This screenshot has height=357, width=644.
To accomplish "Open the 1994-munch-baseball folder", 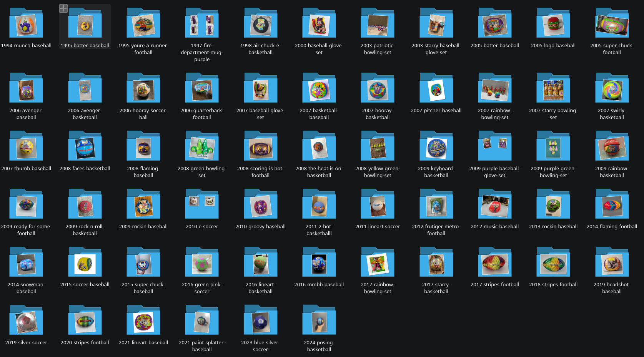I will (x=26, y=24).
